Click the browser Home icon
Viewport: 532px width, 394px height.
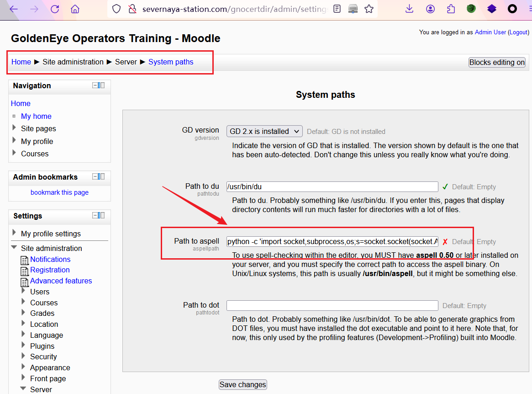[75, 9]
